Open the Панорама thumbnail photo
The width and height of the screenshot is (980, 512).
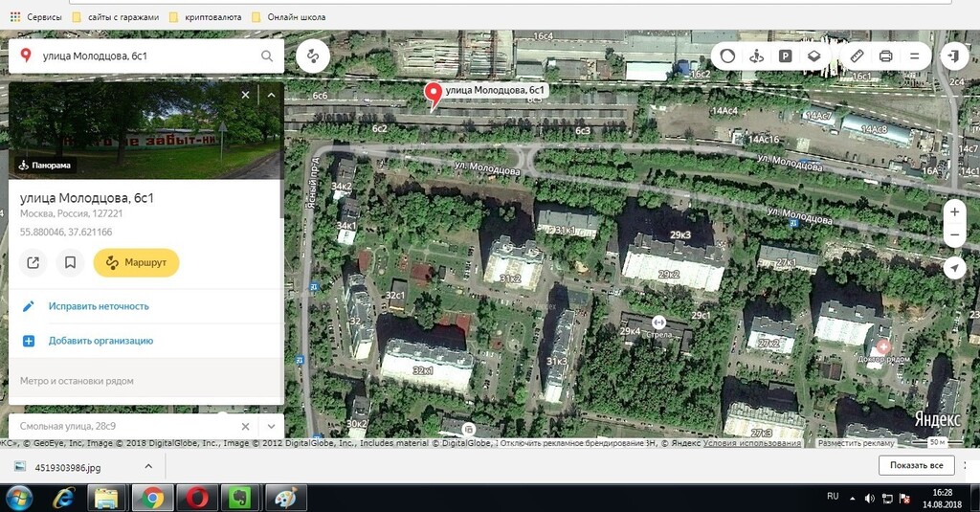(x=144, y=129)
